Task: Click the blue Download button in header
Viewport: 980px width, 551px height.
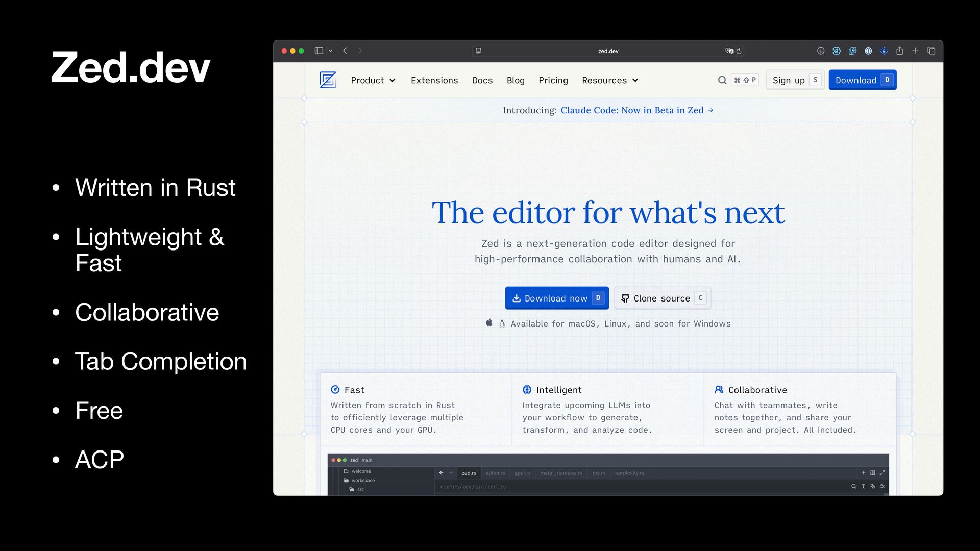Action: tap(863, 80)
